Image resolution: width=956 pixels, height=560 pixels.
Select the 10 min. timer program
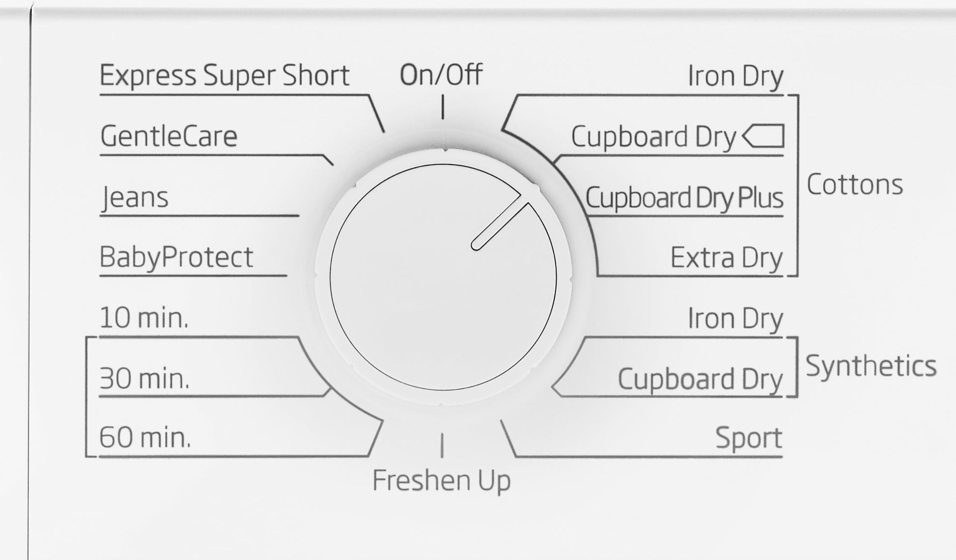[x=144, y=318]
